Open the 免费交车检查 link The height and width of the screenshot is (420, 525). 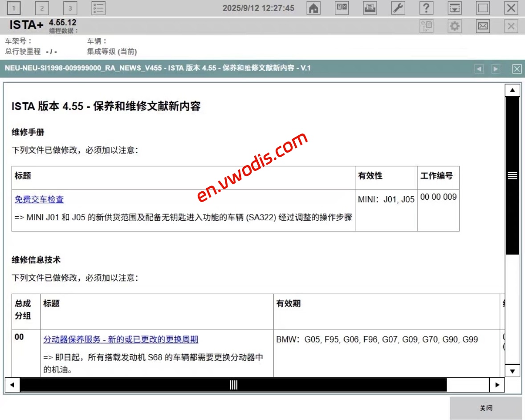tap(39, 199)
